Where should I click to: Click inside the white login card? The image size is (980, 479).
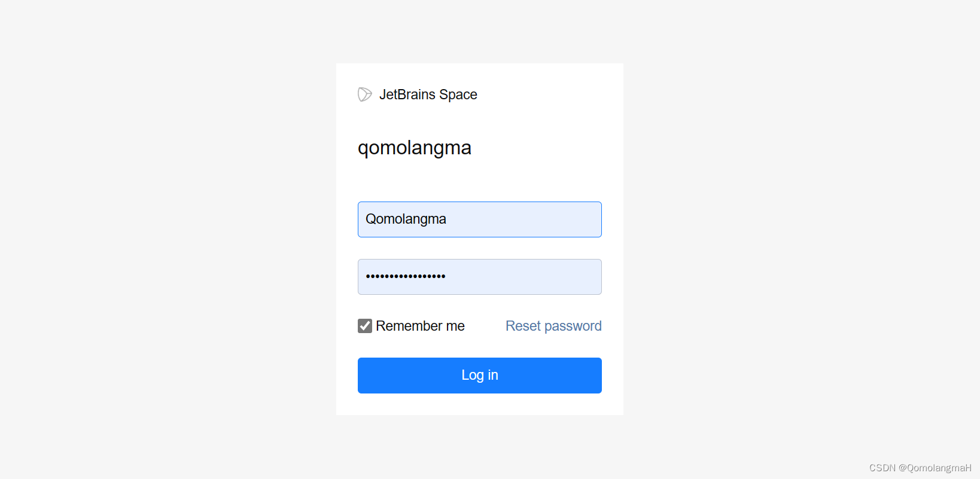click(x=479, y=179)
